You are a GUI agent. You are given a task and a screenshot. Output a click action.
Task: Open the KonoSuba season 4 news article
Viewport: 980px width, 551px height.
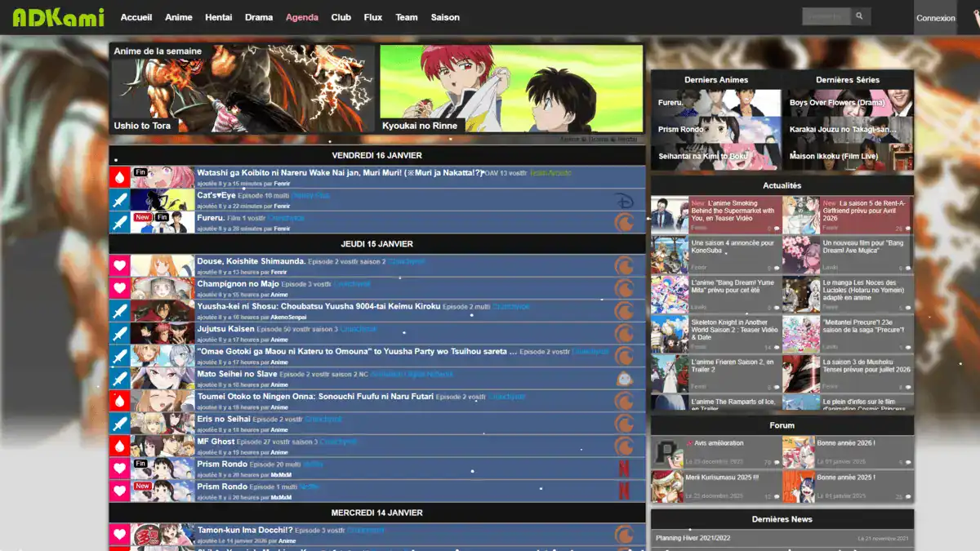point(716,255)
